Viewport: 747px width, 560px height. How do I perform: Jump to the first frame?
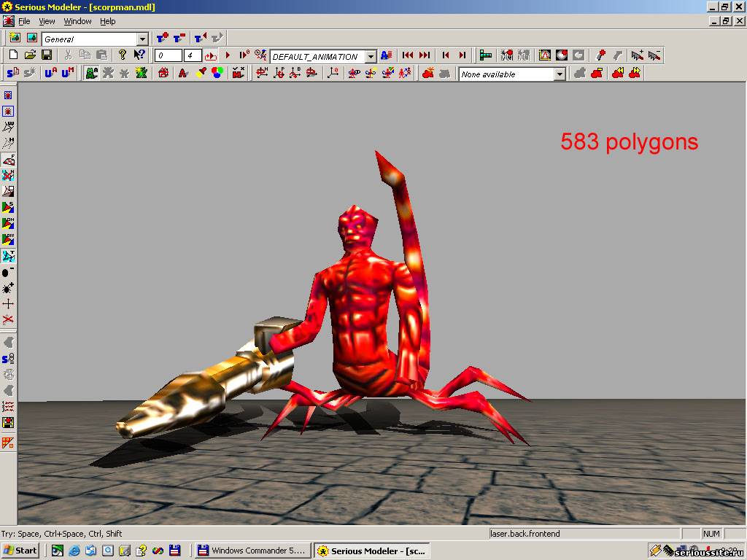coord(407,55)
